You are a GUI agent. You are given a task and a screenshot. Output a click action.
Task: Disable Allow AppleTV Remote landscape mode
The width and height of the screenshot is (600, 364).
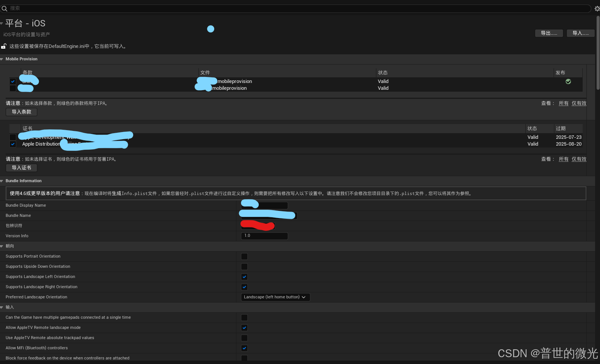(x=244, y=328)
